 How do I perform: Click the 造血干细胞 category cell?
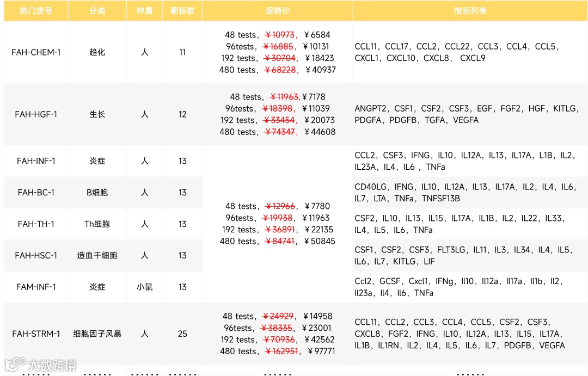[97, 255]
